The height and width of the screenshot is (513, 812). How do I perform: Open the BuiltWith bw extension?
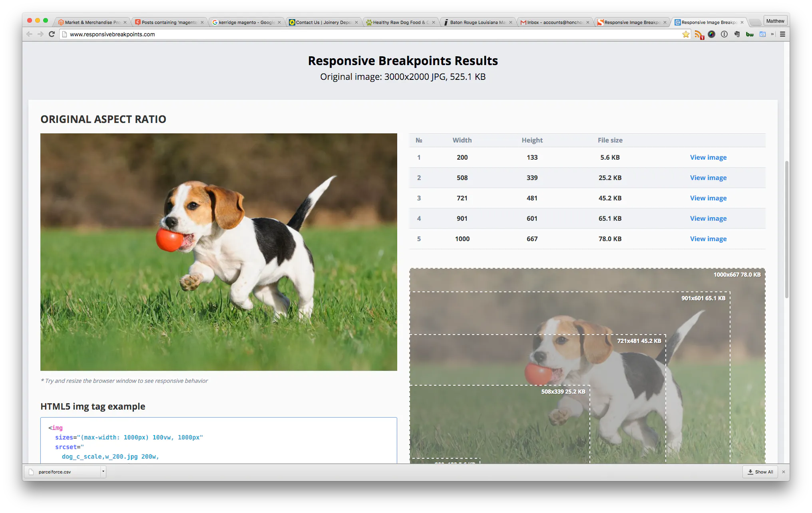pyautogui.click(x=750, y=34)
